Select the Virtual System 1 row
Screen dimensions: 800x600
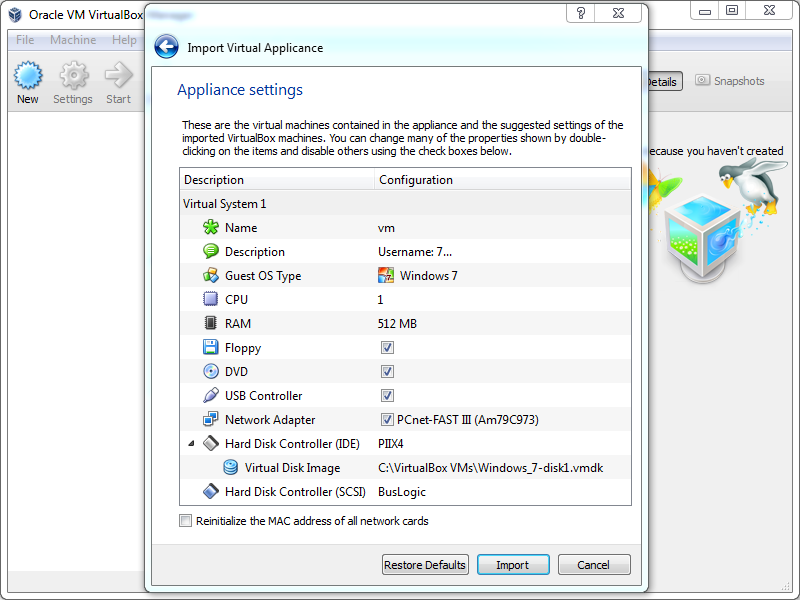click(225, 204)
